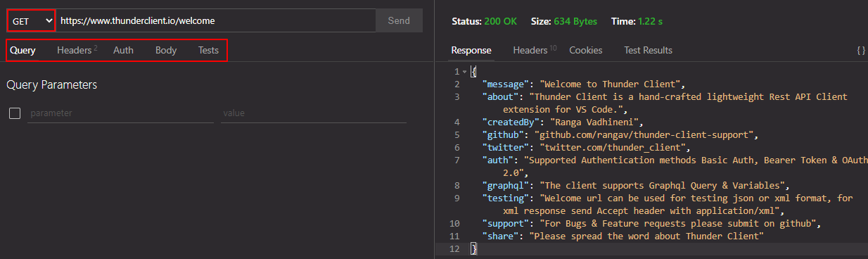868x259 pixels.
Task: Tick the query parameter checkbox
Action: [15, 113]
